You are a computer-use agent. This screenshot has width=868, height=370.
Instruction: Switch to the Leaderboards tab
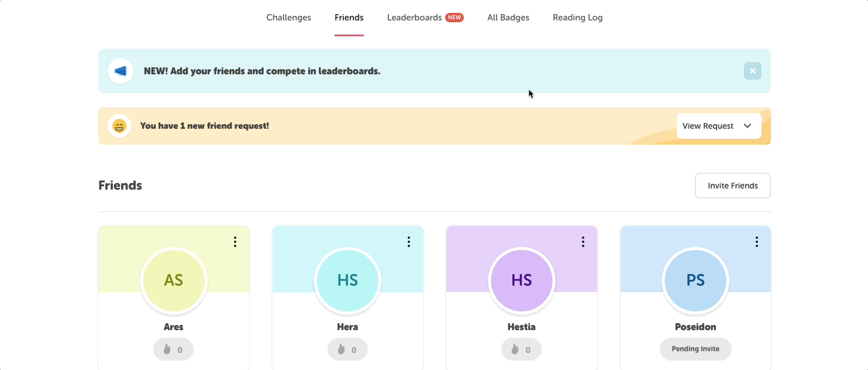pyautogui.click(x=414, y=17)
